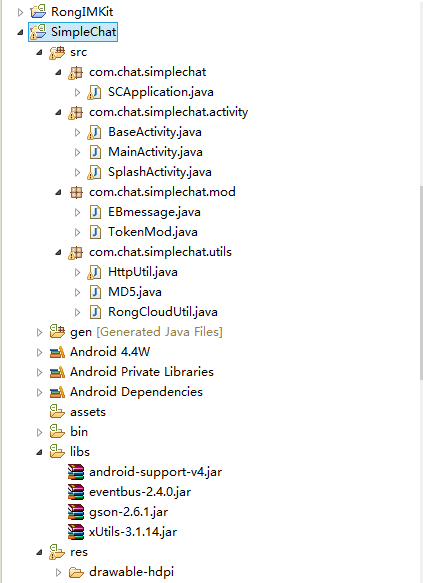Click the gen generated folder icon
Image resolution: width=423 pixels, height=583 pixels.
click(57, 332)
